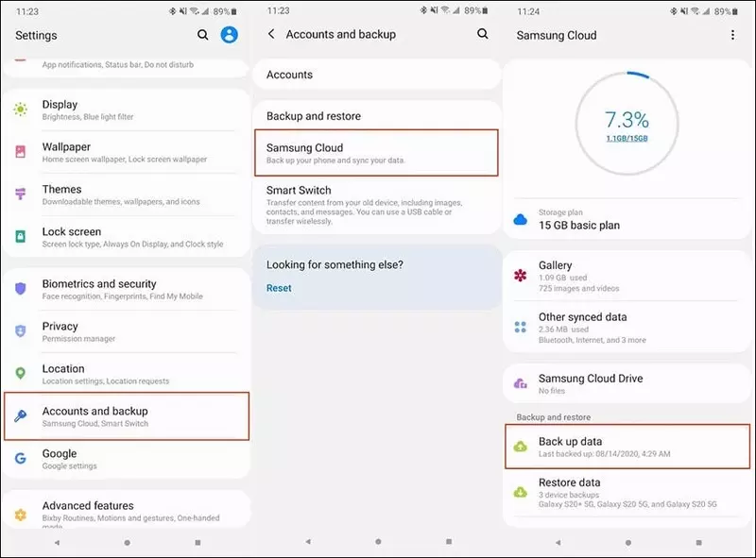This screenshot has width=756, height=558.
Task: Open Smart Switch
Action: click(376, 205)
